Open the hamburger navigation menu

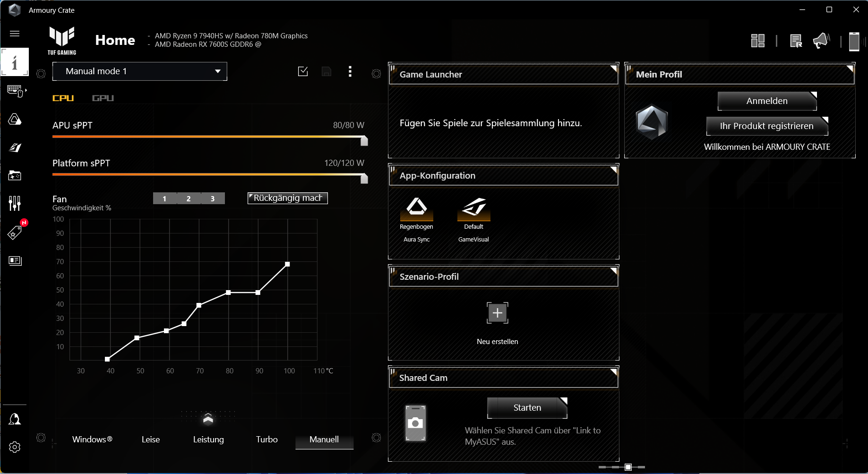tap(15, 34)
